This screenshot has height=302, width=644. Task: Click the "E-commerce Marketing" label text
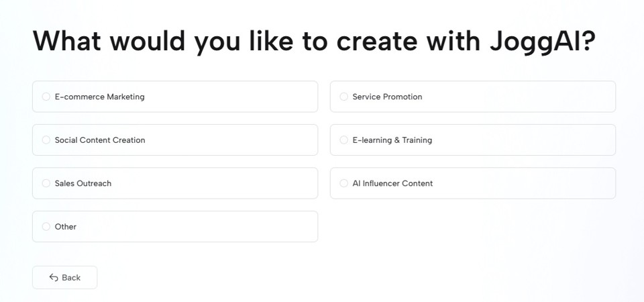(99, 97)
